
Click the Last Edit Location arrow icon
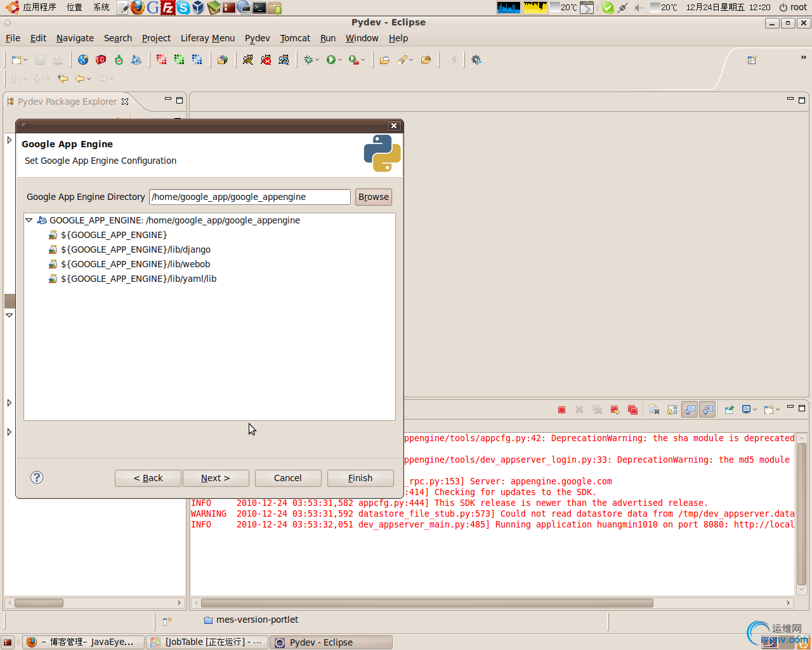pyautogui.click(x=63, y=79)
